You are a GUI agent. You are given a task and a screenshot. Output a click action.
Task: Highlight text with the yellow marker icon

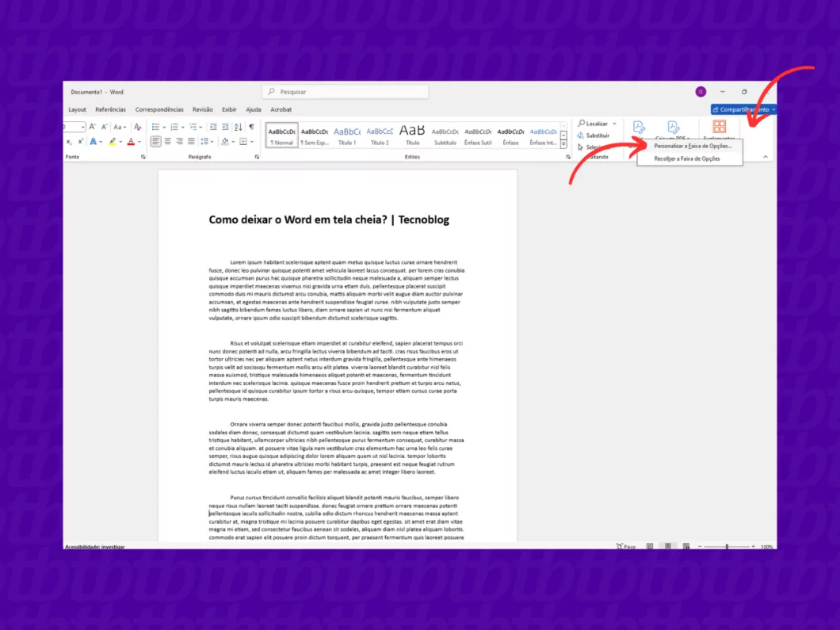coord(112,141)
